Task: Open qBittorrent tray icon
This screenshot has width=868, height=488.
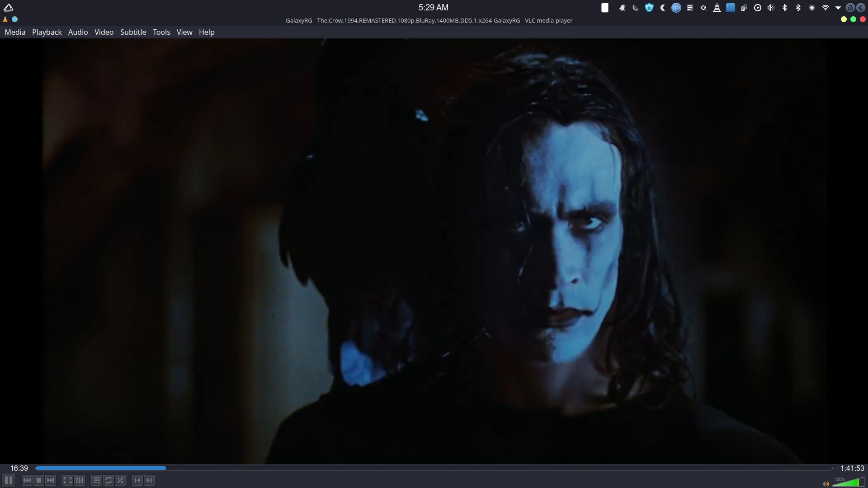Action: click(676, 8)
